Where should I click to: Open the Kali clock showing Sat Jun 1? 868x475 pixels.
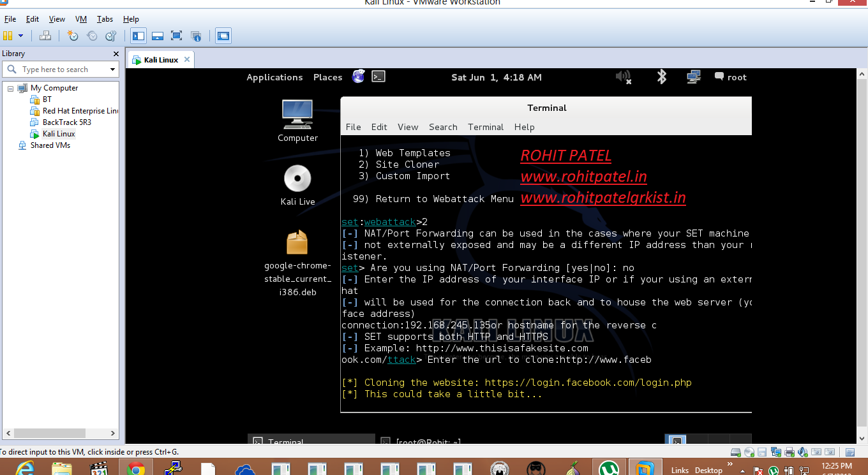pyautogui.click(x=497, y=77)
